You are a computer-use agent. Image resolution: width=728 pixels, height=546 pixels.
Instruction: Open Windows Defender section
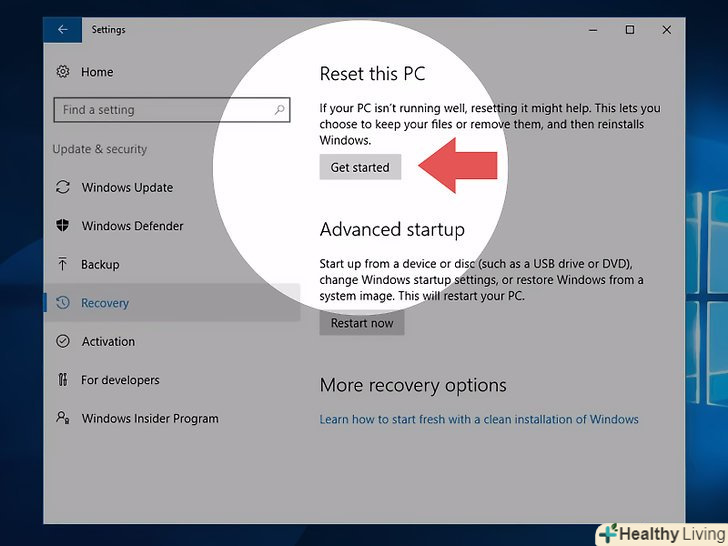132,226
